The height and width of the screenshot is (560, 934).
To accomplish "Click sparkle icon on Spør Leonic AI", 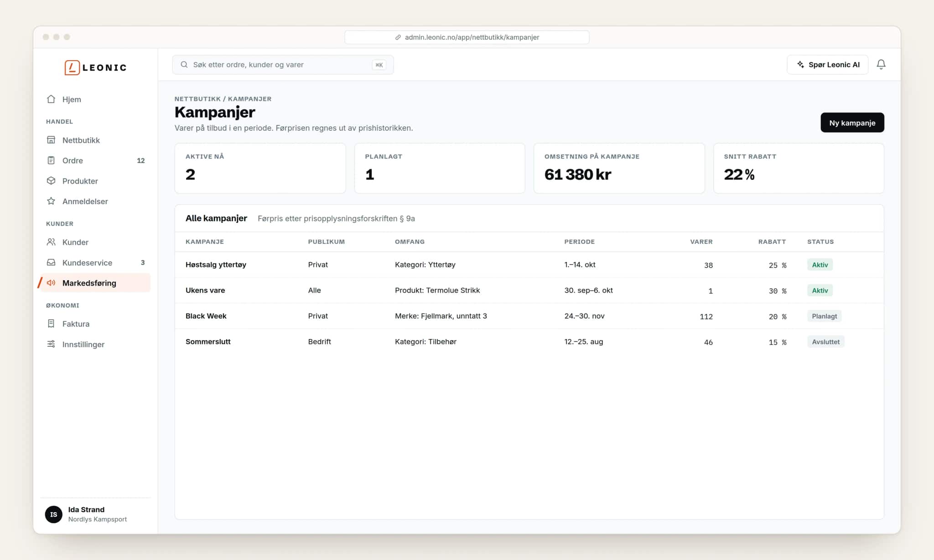I will (x=800, y=65).
